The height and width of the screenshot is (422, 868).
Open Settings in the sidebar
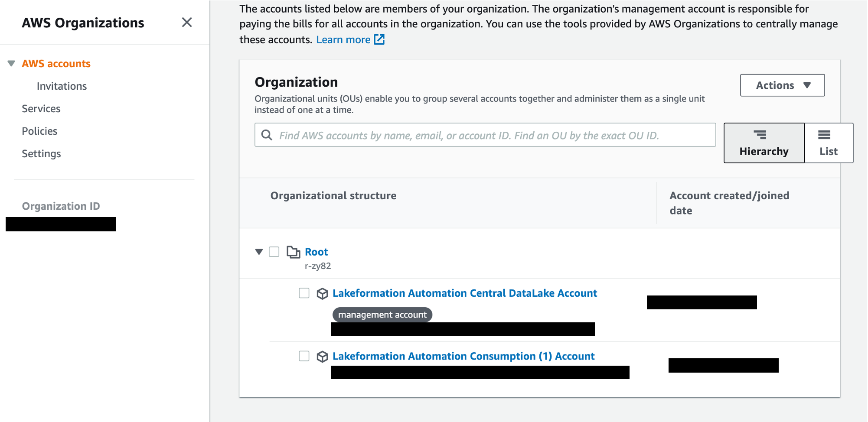point(41,154)
